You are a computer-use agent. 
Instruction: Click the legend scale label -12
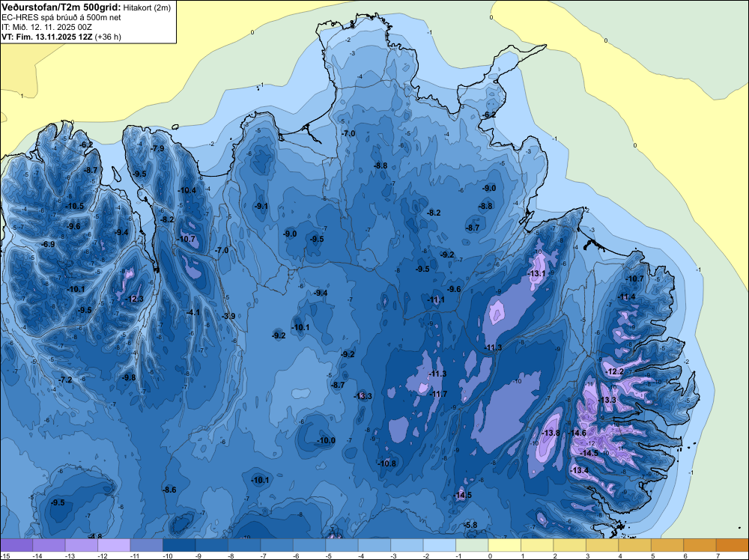click(x=101, y=556)
